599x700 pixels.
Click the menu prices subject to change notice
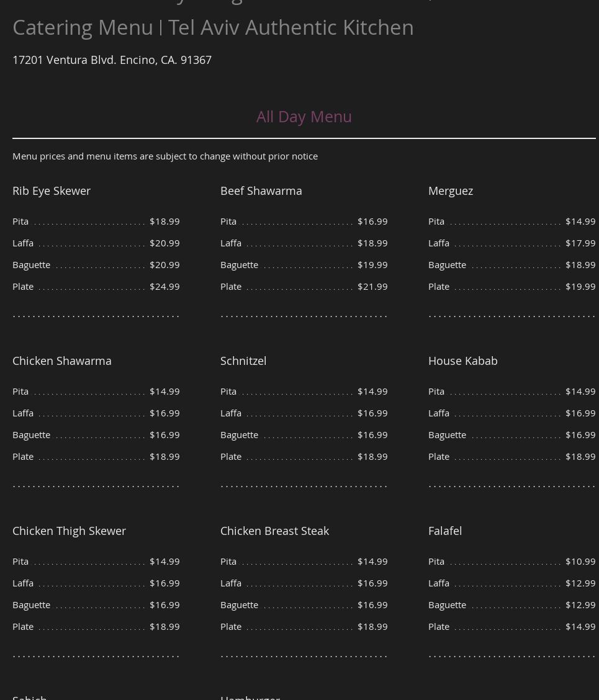tap(165, 156)
